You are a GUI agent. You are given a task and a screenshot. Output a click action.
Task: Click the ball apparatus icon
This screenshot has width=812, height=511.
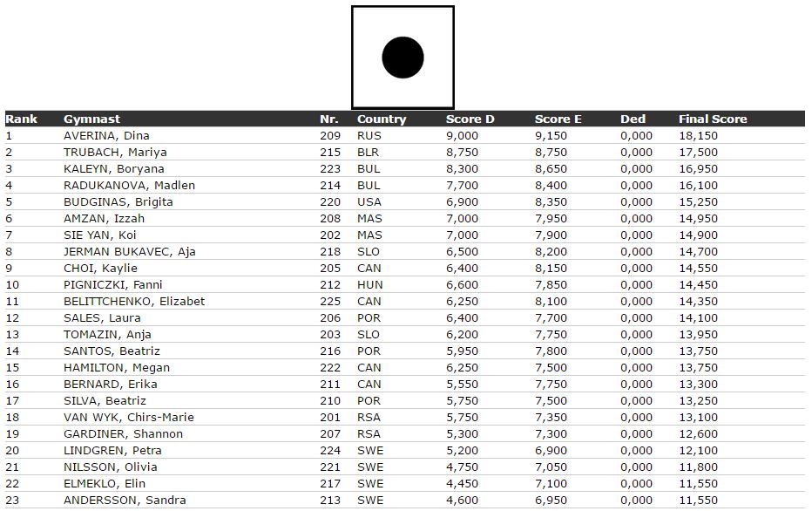point(403,58)
